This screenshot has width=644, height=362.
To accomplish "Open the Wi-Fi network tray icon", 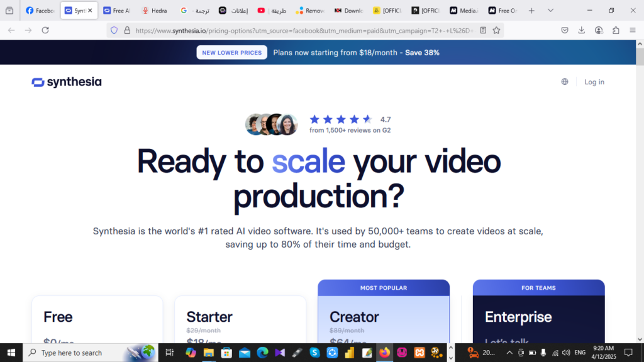I will [555, 353].
